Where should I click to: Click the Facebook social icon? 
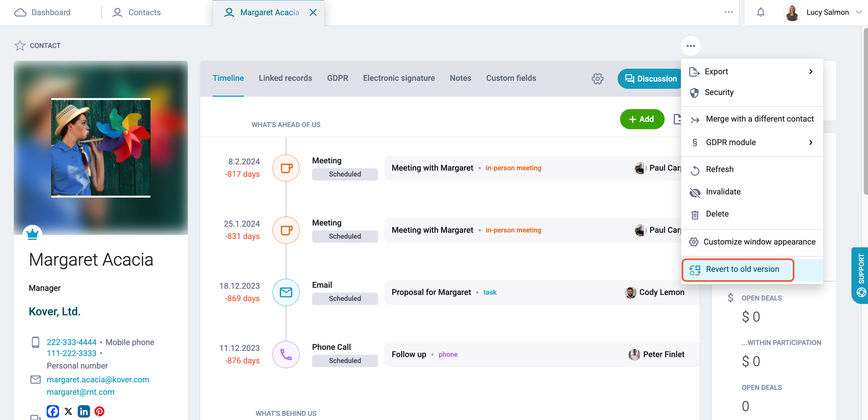(x=53, y=411)
